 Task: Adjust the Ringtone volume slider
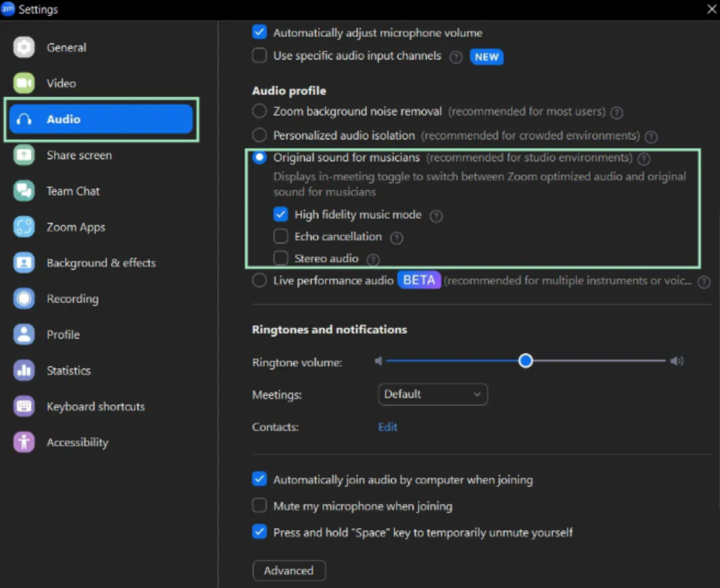(525, 361)
